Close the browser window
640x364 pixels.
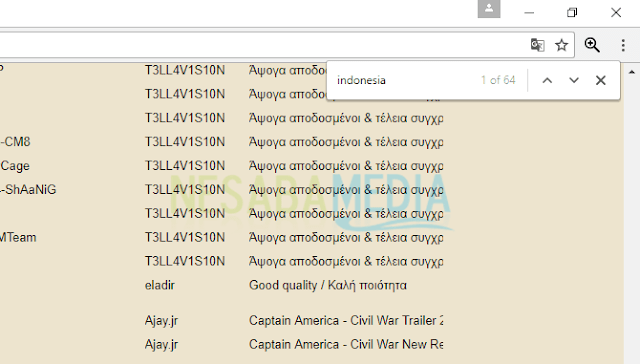pyautogui.click(x=616, y=13)
